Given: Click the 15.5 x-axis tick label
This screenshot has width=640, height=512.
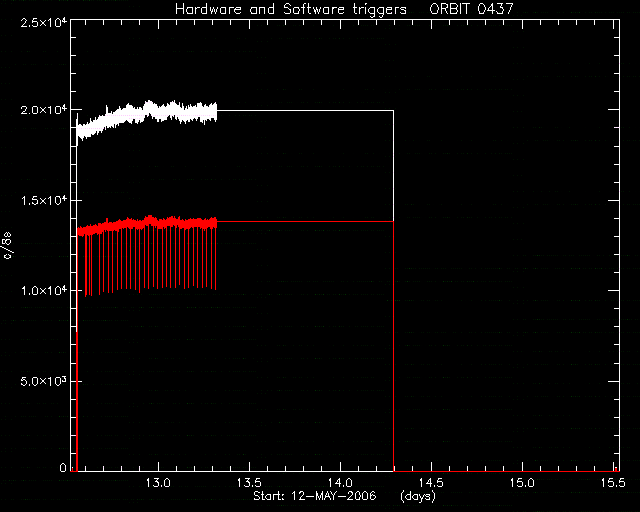Looking at the screenshot, I should click(x=613, y=483).
